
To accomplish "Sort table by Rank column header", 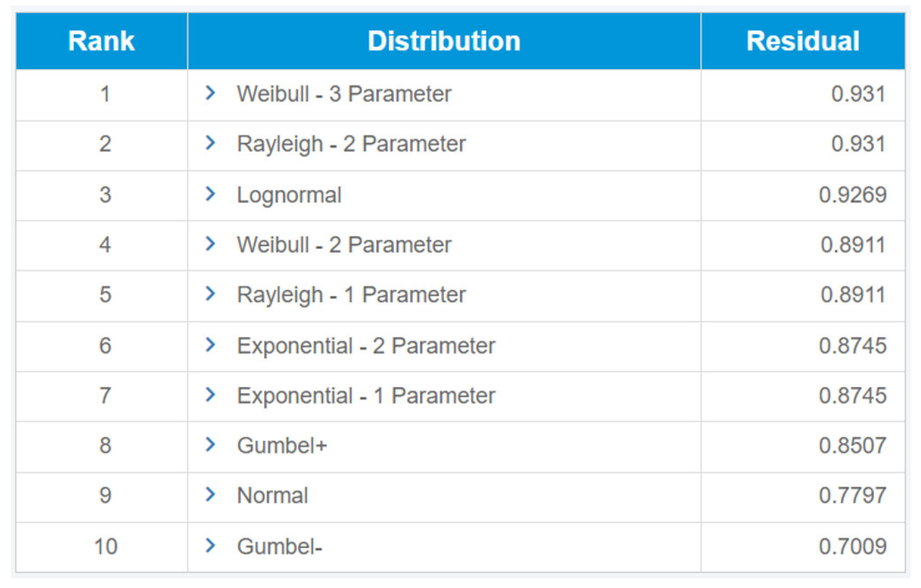I will [x=101, y=41].
